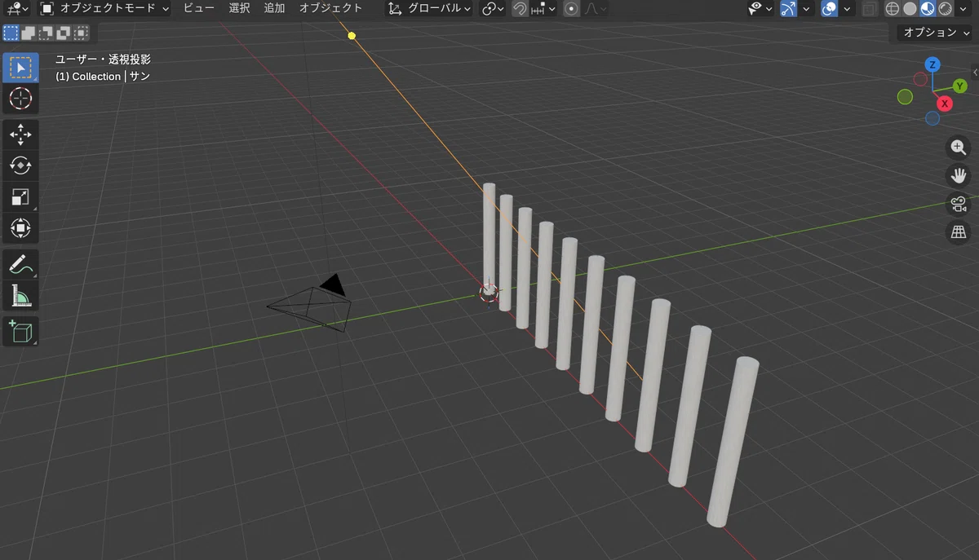Screen dimensions: 979x560
Task: Click the negative Z axis gizmo circle
Action: 932,118
